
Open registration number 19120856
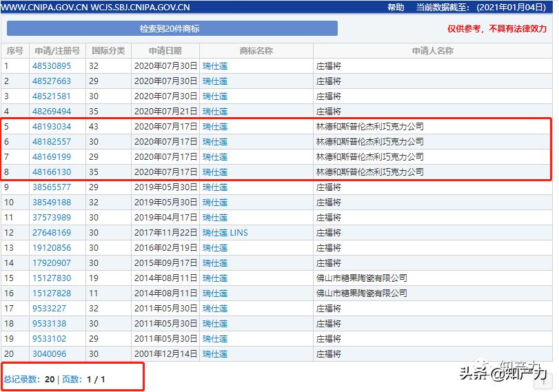tap(52, 248)
